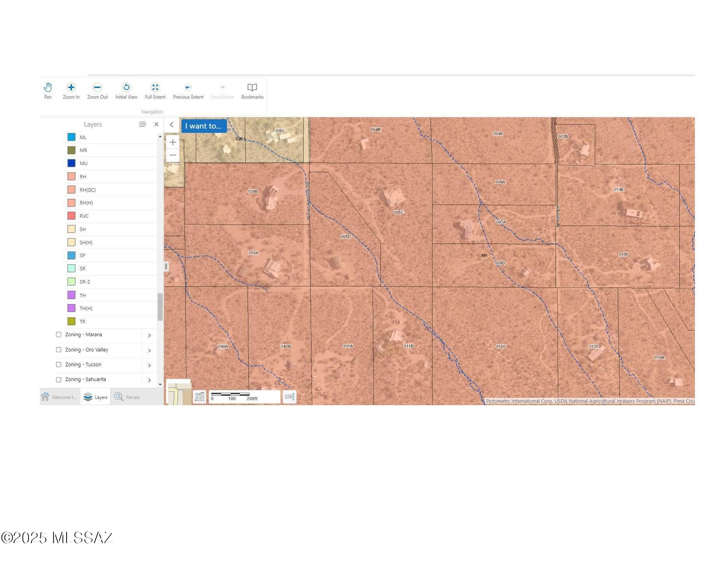
Task: Close the Layers panel with X
Action: click(157, 124)
